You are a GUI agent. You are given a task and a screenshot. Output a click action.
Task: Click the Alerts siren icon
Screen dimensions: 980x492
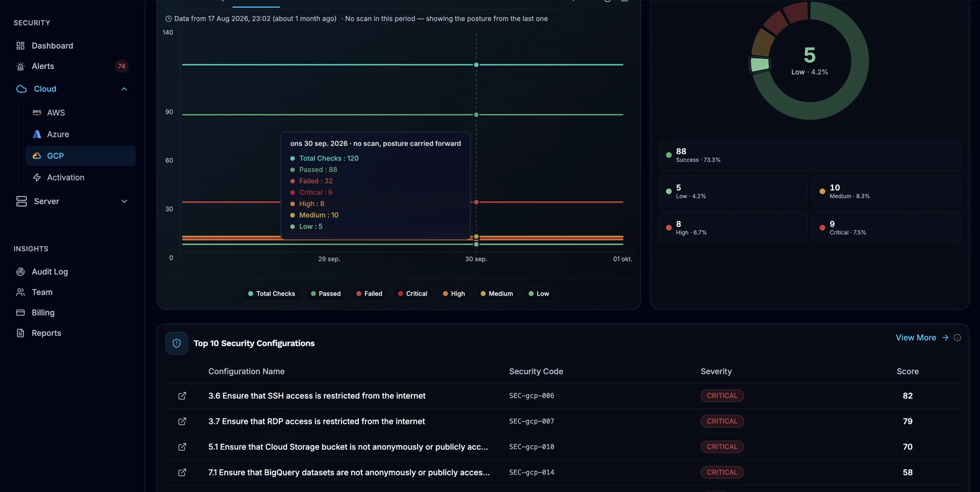21,66
